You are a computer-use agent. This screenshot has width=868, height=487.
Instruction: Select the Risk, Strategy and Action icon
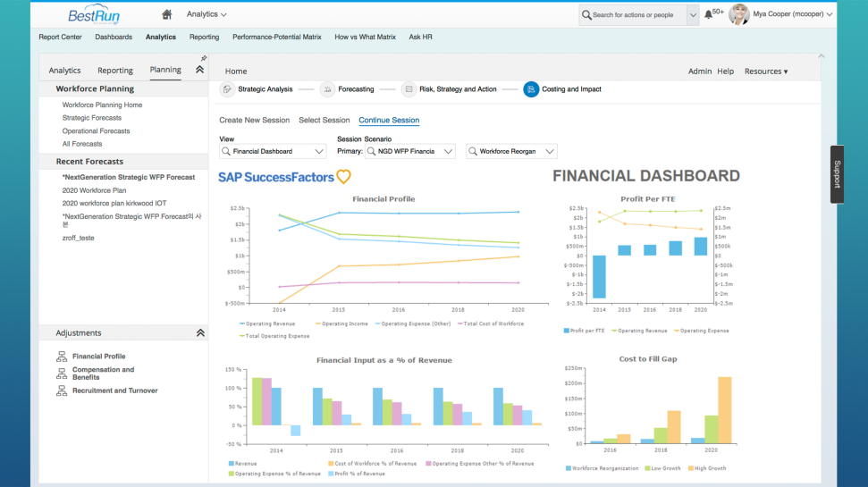pos(409,89)
